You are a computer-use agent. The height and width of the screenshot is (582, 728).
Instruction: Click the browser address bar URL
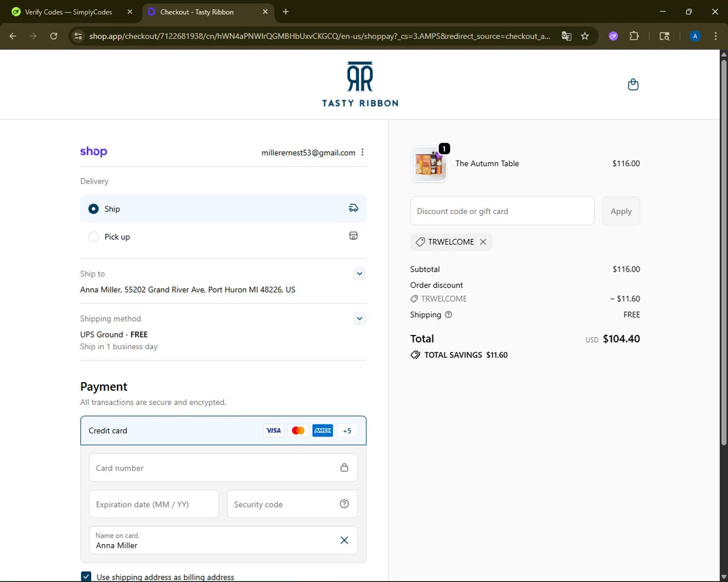(320, 36)
